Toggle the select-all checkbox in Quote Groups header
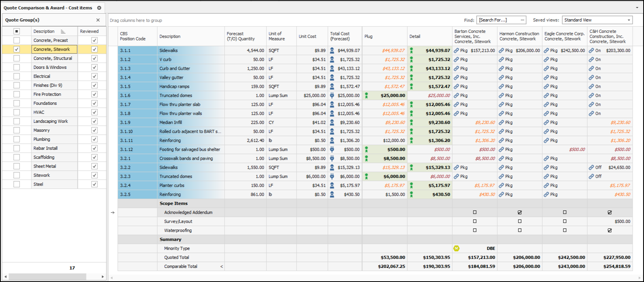Screen dimensions: 644x282 (16, 31)
